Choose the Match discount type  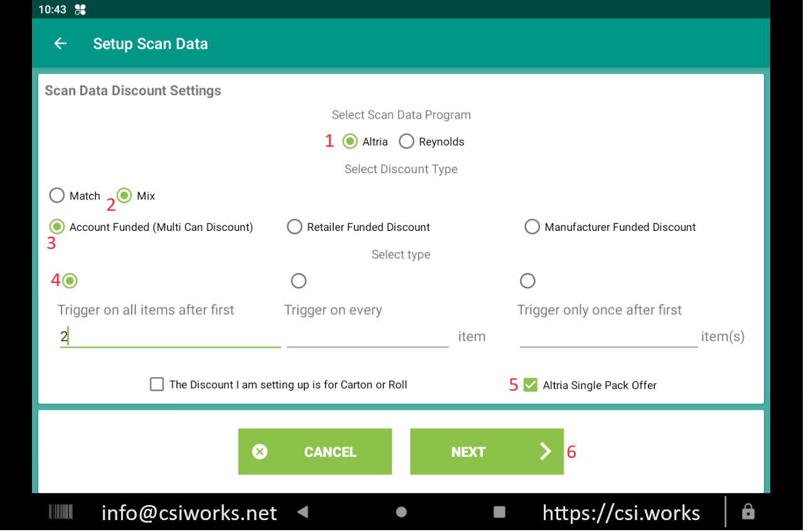(x=57, y=196)
